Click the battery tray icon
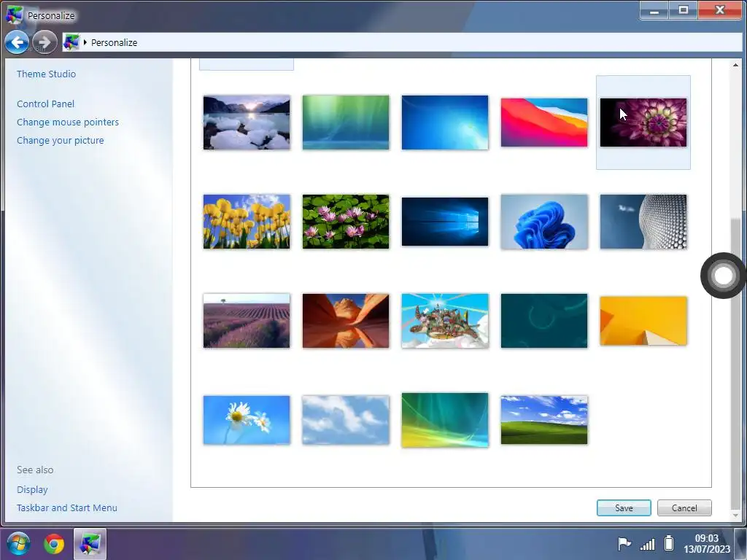Screen dimensions: 747x560 pyautogui.click(x=669, y=542)
